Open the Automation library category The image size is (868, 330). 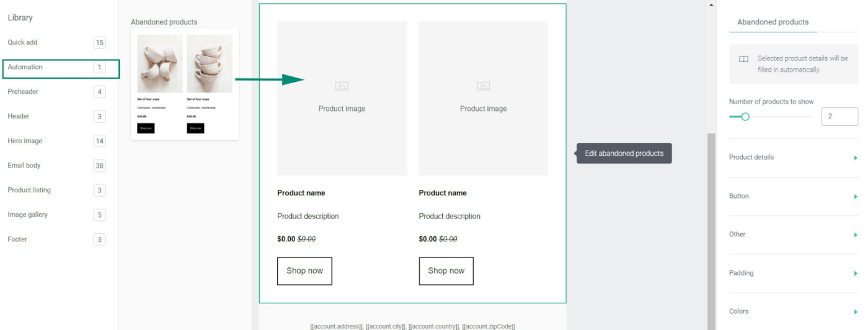coord(61,68)
